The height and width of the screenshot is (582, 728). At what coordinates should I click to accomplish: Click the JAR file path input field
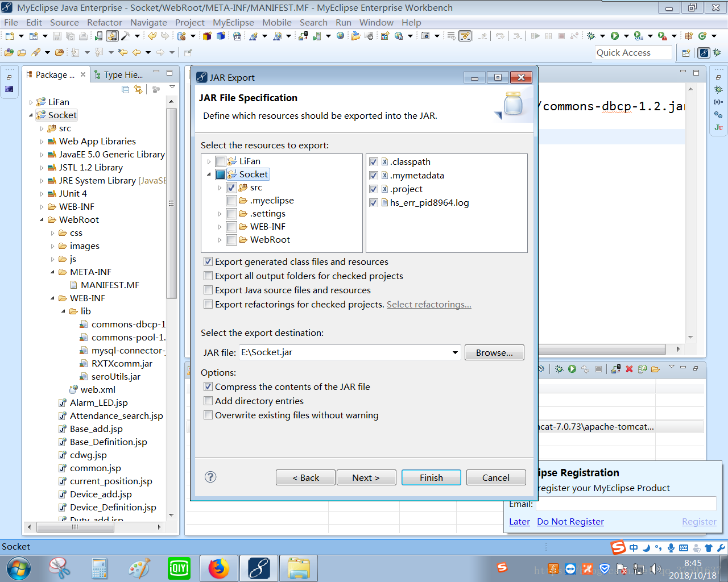345,352
